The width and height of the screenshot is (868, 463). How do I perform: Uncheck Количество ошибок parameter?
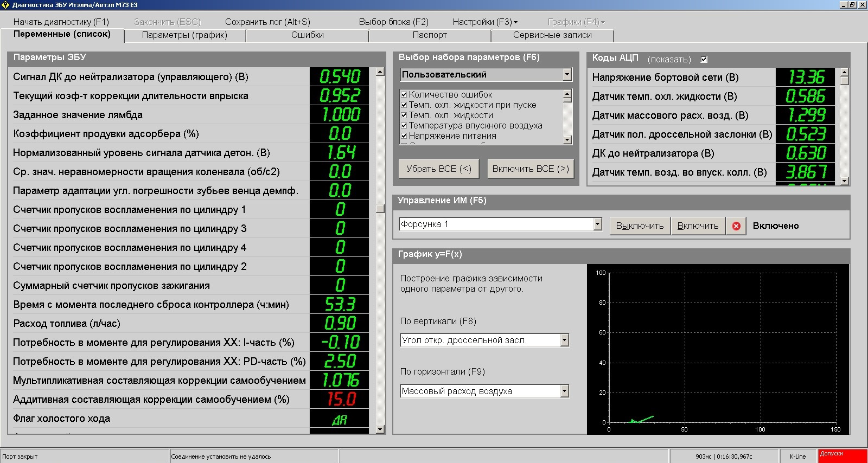(404, 95)
